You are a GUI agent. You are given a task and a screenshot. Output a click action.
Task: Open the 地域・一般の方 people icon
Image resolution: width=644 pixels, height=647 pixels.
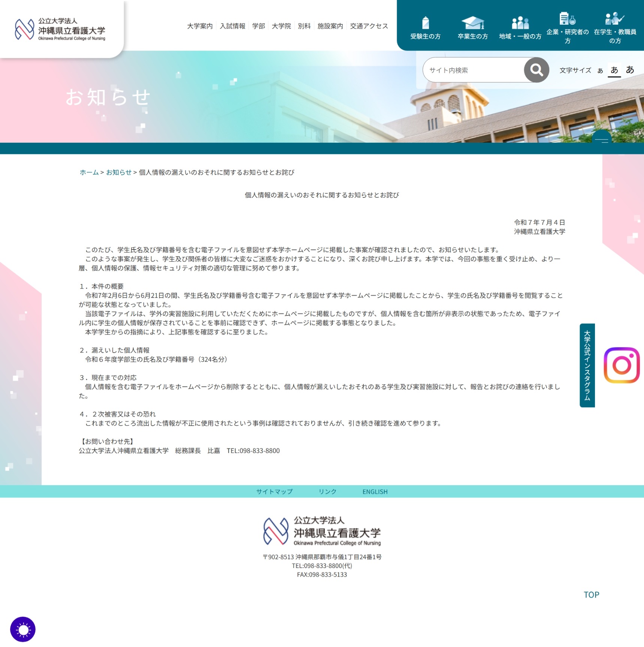click(x=520, y=28)
